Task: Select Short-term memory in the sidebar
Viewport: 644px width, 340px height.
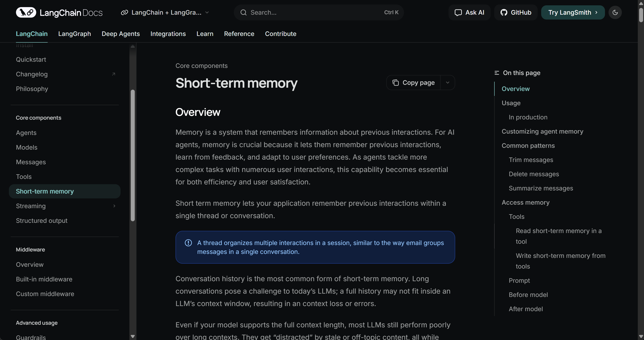Action: pyautogui.click(x=65, y=191)
